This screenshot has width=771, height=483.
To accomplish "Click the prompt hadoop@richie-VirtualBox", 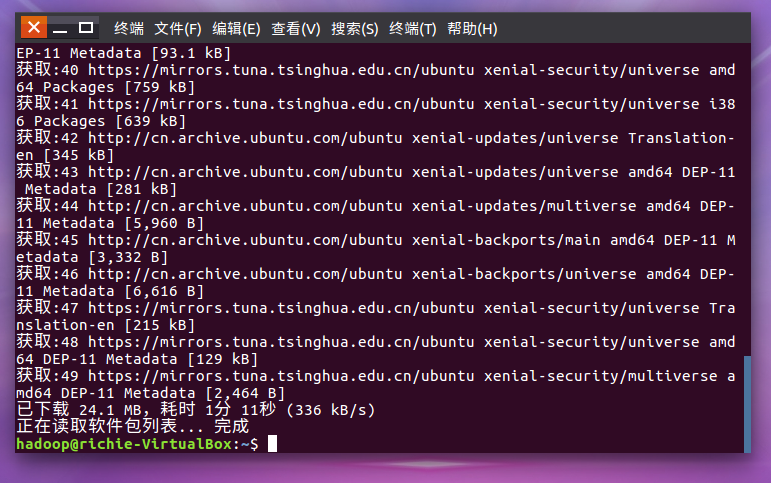I will [x=124, y=444].
